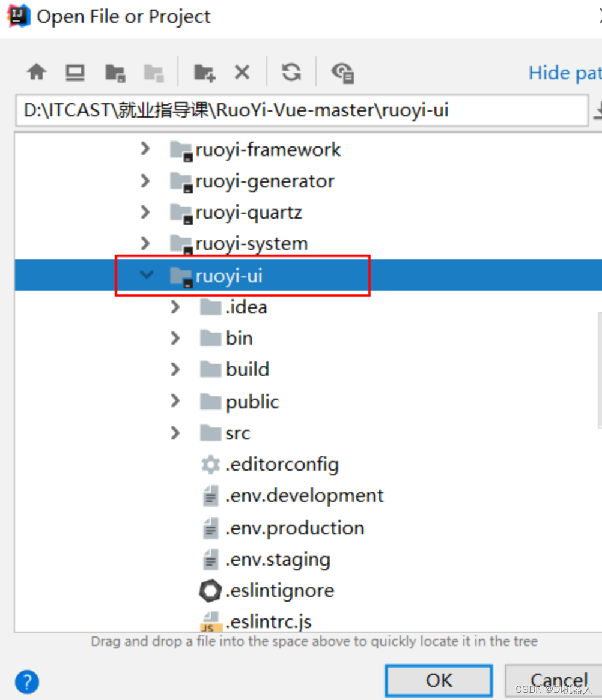Create a new folder with toolbar icon
This screenshot has width=602, height=700.
point(205,73)
